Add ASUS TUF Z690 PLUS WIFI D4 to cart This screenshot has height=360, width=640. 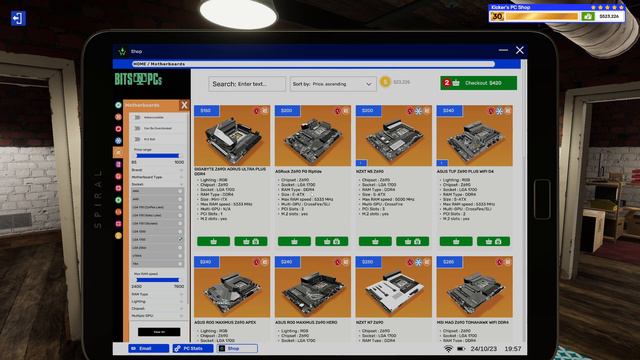[456, 242]
